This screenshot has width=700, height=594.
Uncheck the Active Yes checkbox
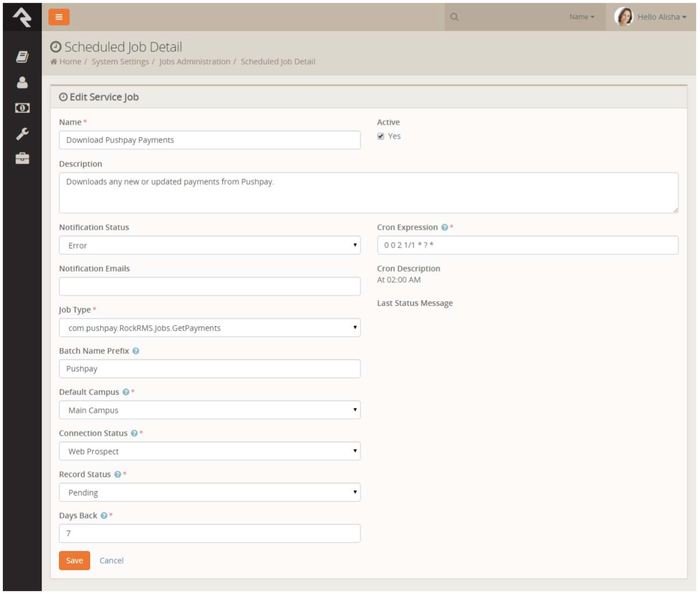click(x=380, y=136)
